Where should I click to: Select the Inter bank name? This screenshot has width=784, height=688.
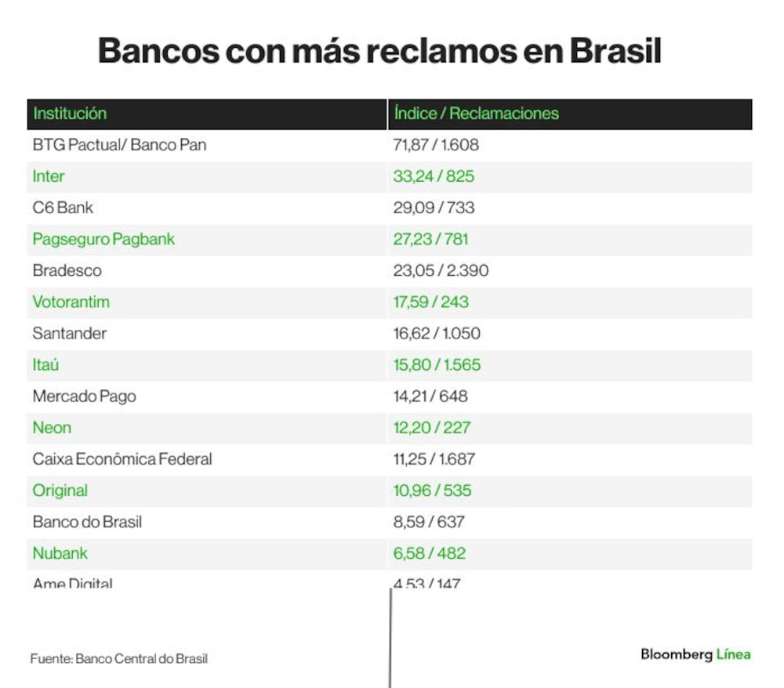pos(49,176)
